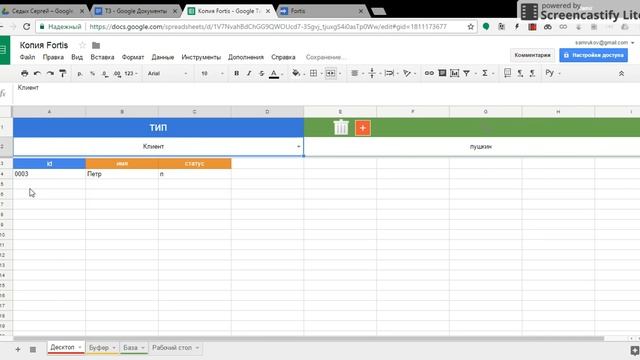
Task: Toggle bold formatting
Action: pyautogui.click(x=236, y=73)
